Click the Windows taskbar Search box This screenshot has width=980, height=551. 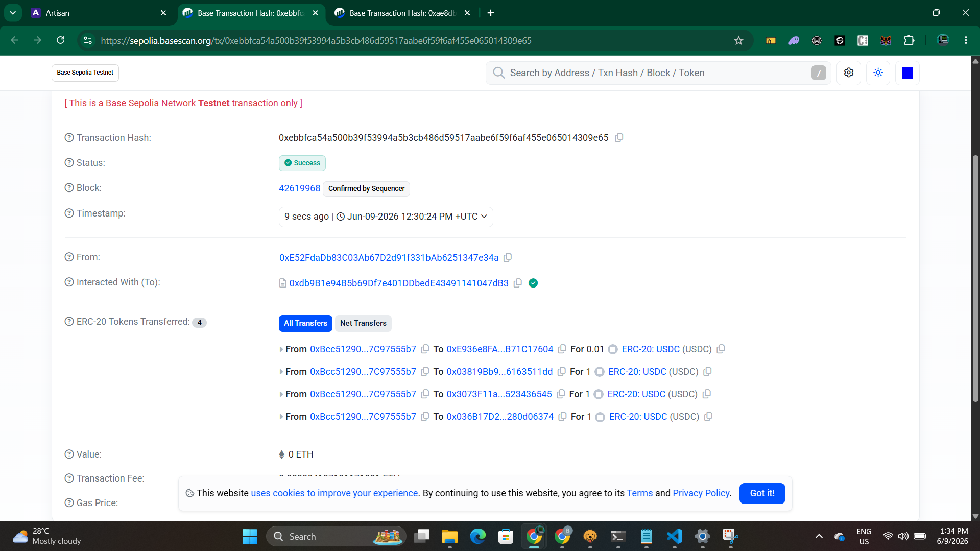click(336, 536)
